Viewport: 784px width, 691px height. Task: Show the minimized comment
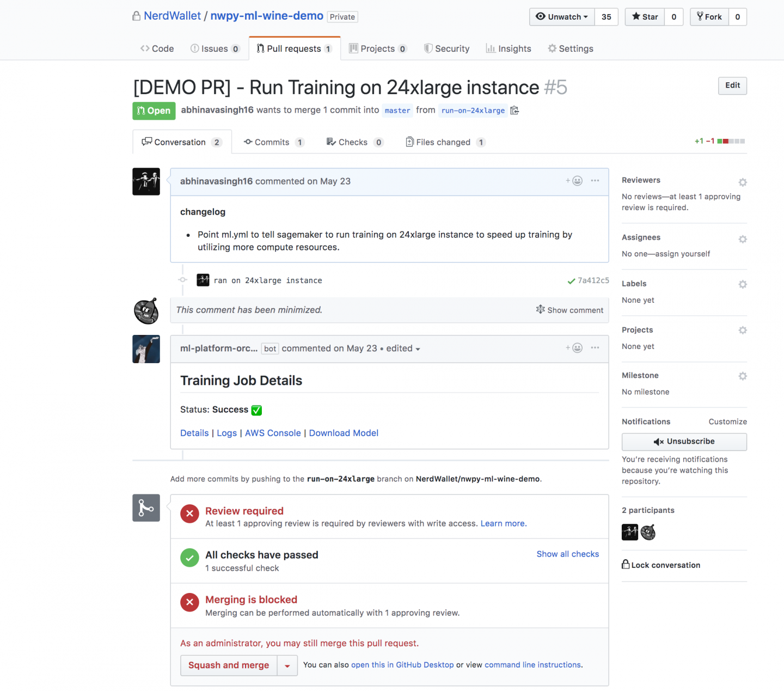tap(569, 310)
